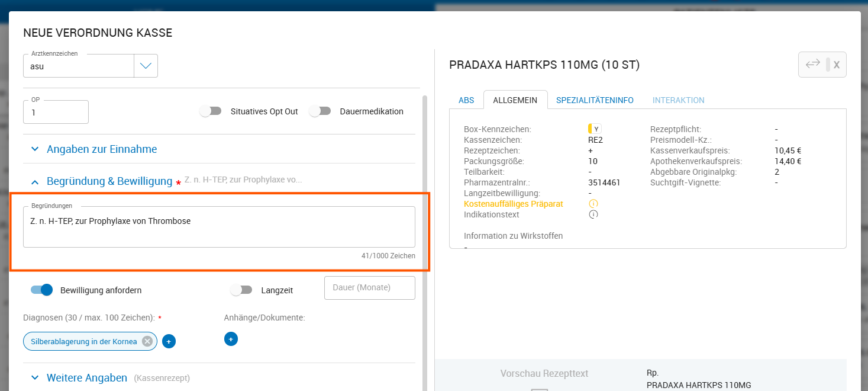Click the info icon beside Indikationstext
This screenshot has height=391, width=868.
(x=593, y=214)
